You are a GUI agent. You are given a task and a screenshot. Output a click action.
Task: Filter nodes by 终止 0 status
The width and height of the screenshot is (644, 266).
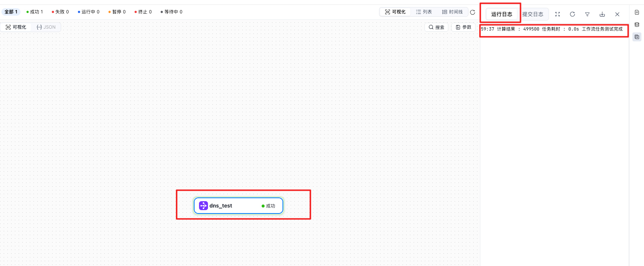[143, 12]
